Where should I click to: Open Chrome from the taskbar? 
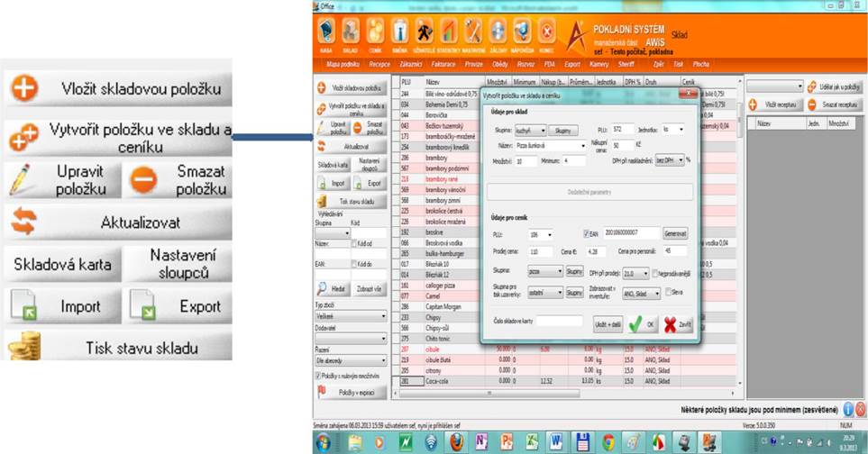pyautogui.click(x=608, y=443)
